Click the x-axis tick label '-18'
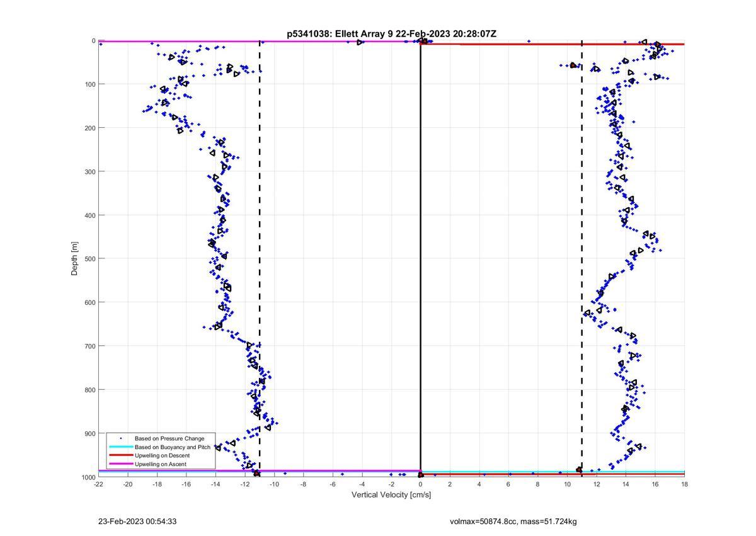 (x=157, y=484)
